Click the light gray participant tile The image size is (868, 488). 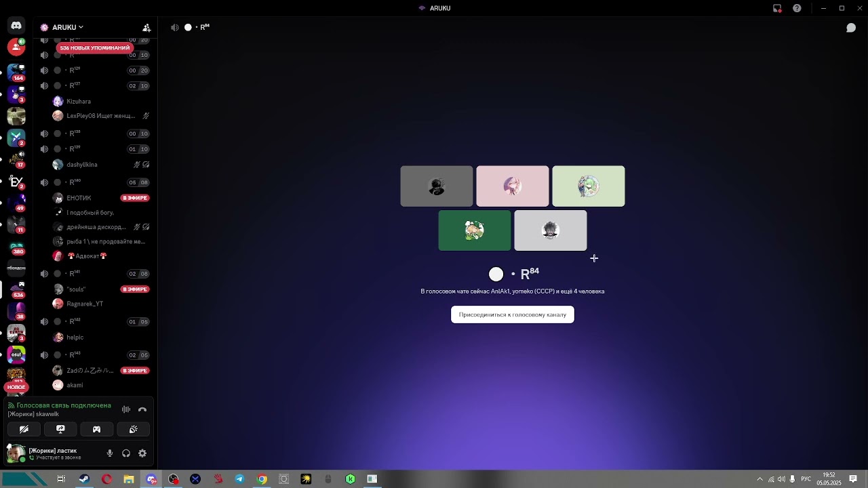point(551,230)
